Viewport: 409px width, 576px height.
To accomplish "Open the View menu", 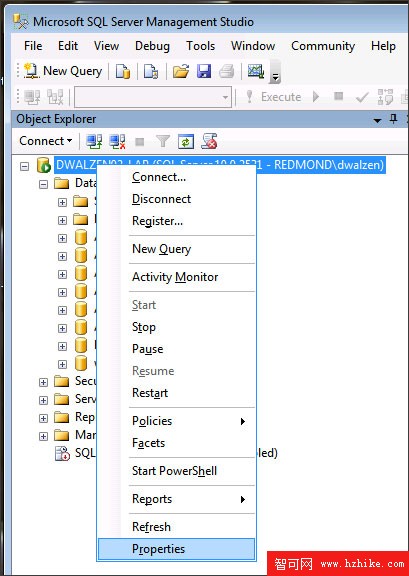I will click(x=106, y=46).
